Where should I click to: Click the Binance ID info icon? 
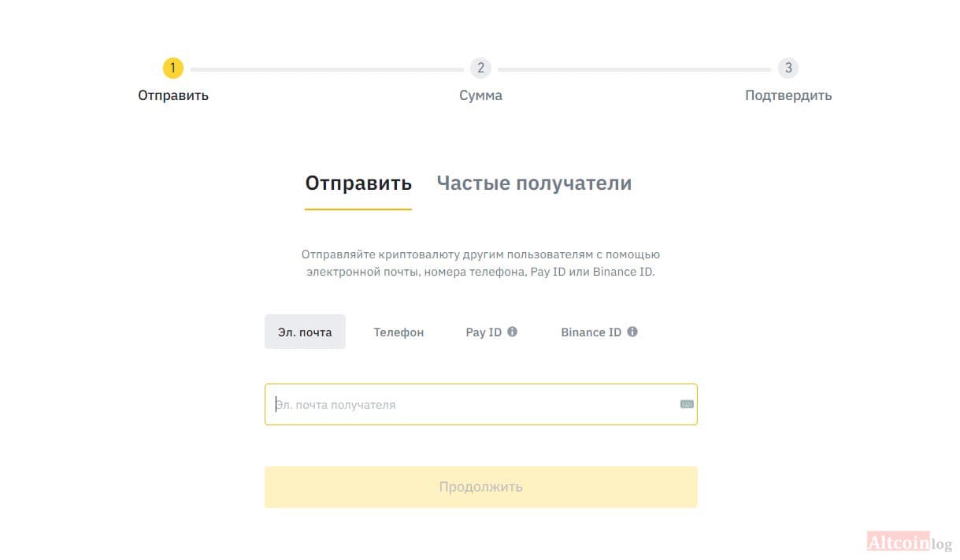632,332
